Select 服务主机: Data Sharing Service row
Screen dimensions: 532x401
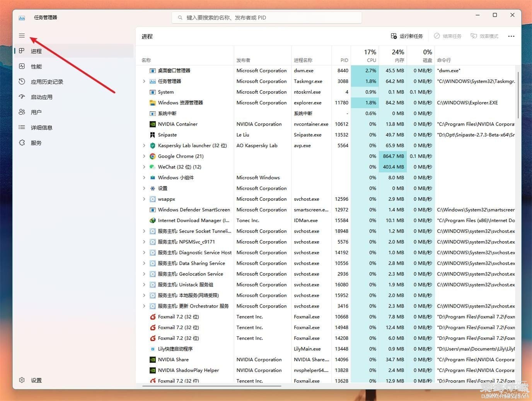[x=326, y=263]
